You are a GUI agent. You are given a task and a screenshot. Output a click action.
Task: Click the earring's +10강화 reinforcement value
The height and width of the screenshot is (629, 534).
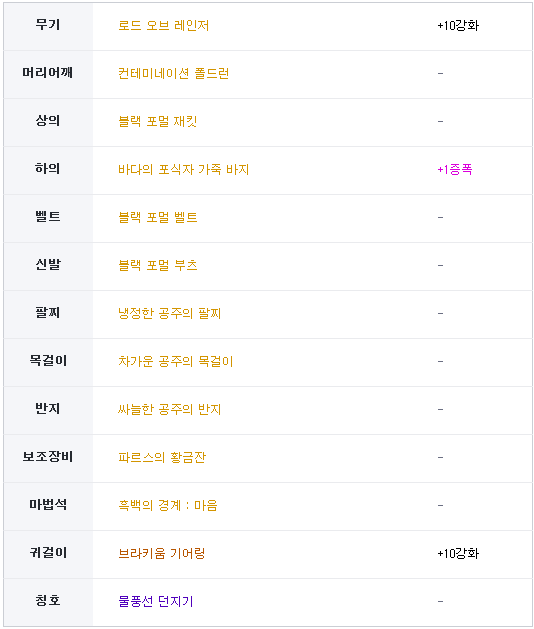pos(458,554)
